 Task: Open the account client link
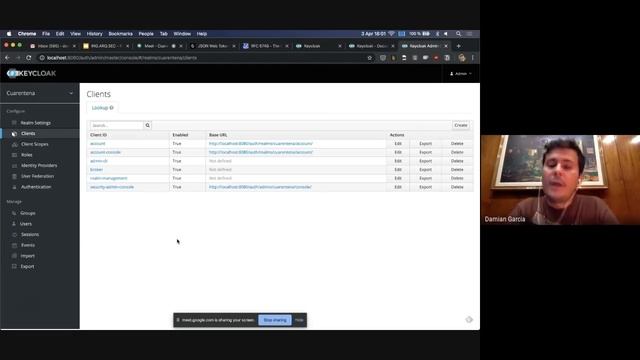[x=98, y=144]
